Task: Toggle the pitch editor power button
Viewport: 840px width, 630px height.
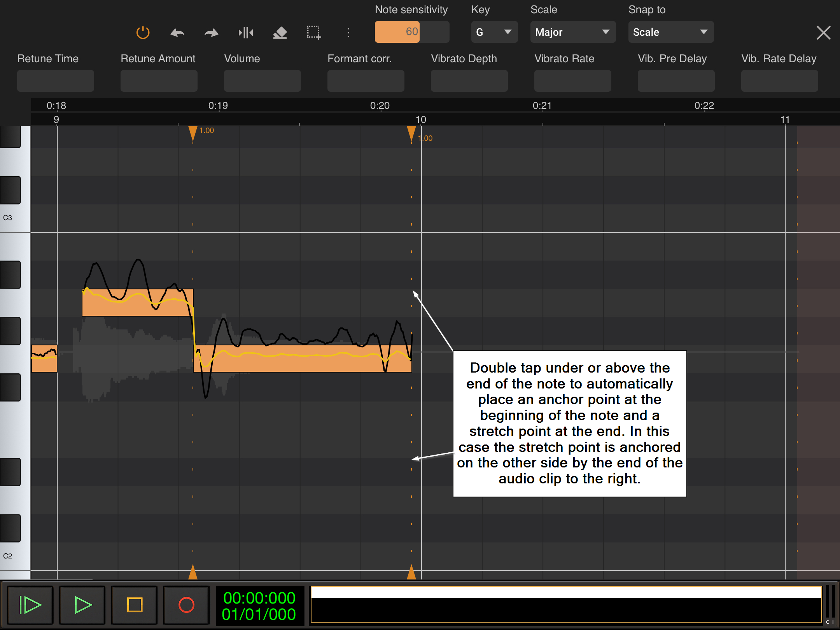Action: (143, 32)
